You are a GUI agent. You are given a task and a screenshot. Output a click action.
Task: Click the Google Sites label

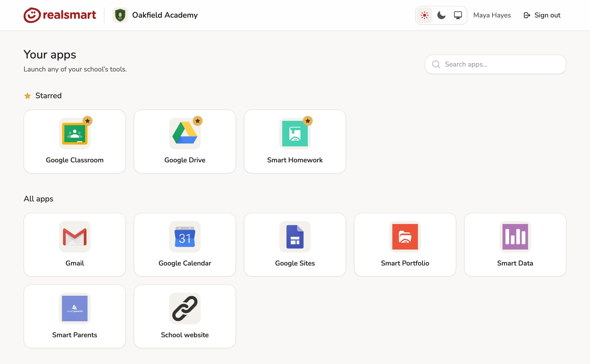[295, 263]
